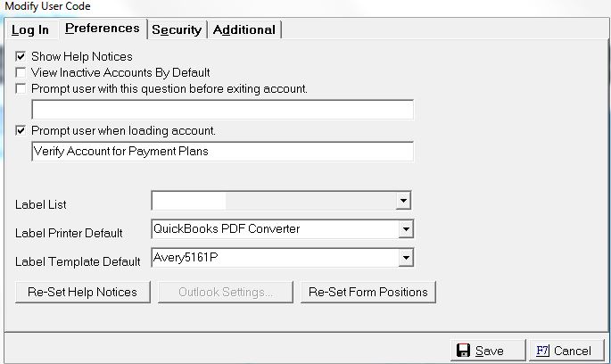Click the floppy disk icon on Save
The height and width of the screenshot is (364, 611).
coord(463,351)
